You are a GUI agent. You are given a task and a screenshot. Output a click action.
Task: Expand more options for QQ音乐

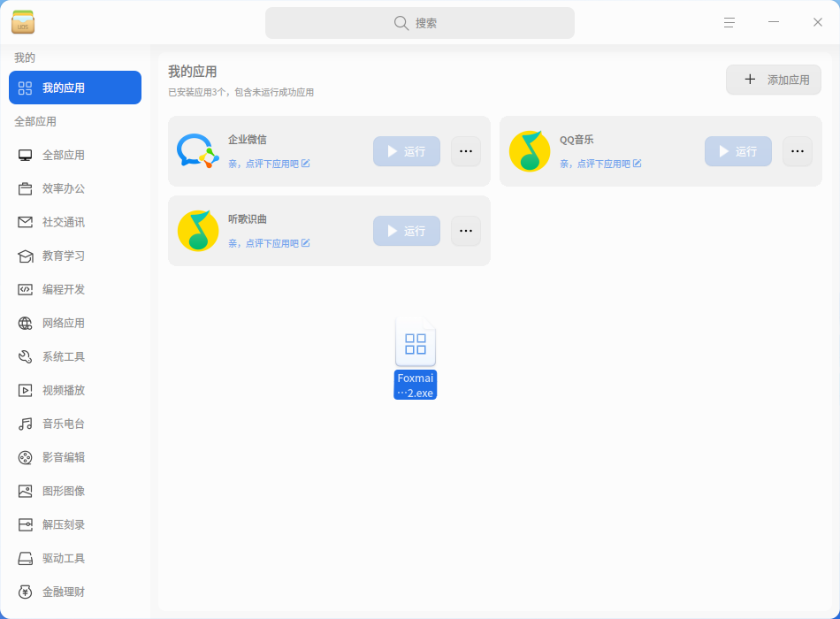[798, 151]
